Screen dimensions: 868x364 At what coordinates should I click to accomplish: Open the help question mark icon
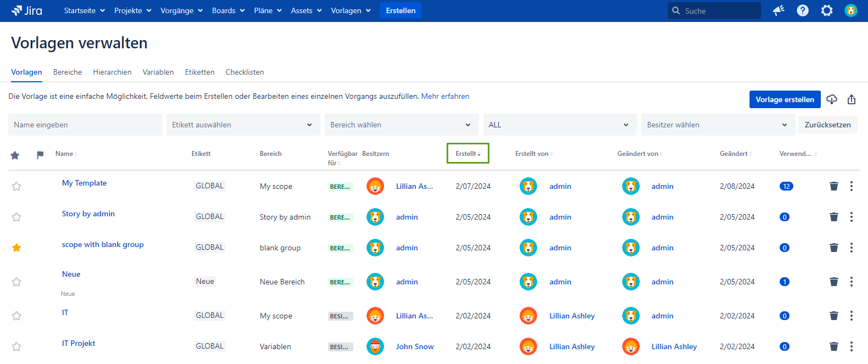[802, 10]
